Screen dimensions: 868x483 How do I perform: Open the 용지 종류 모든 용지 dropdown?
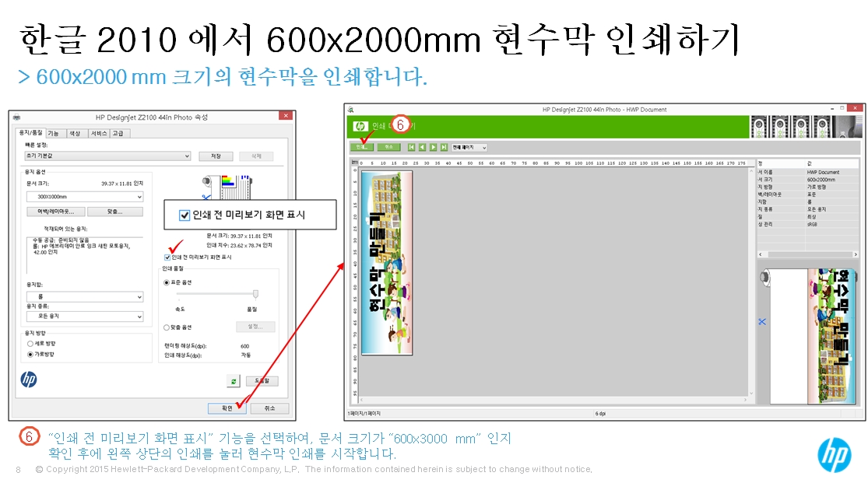coord(85,316)
